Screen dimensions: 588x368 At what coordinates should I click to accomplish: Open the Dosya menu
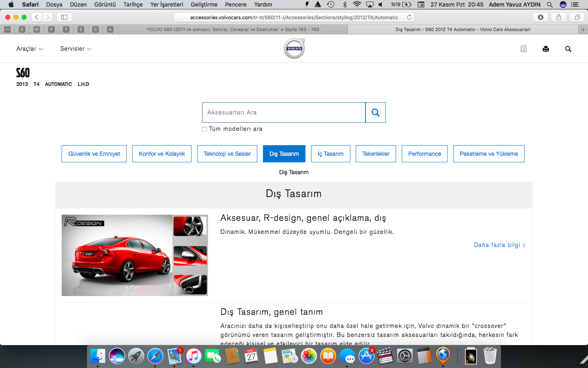(x=54, y=4)
